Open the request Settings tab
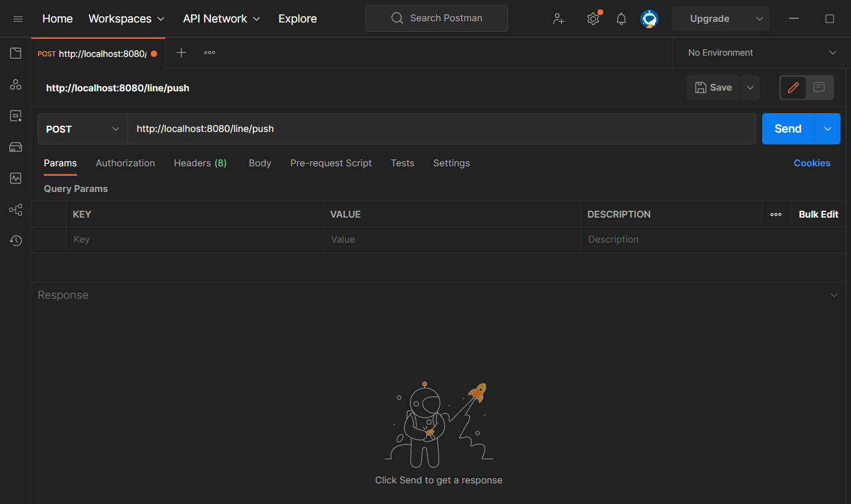 451,163
